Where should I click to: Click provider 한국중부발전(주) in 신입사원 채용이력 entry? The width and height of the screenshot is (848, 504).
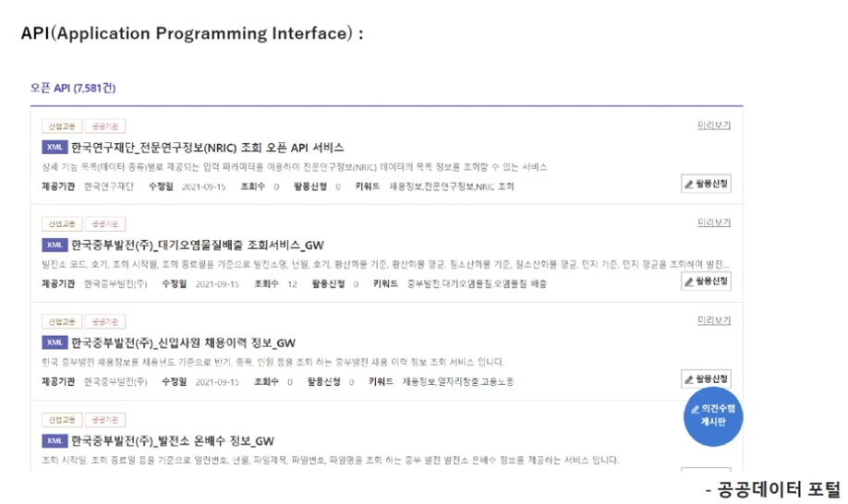pos(115,382)
